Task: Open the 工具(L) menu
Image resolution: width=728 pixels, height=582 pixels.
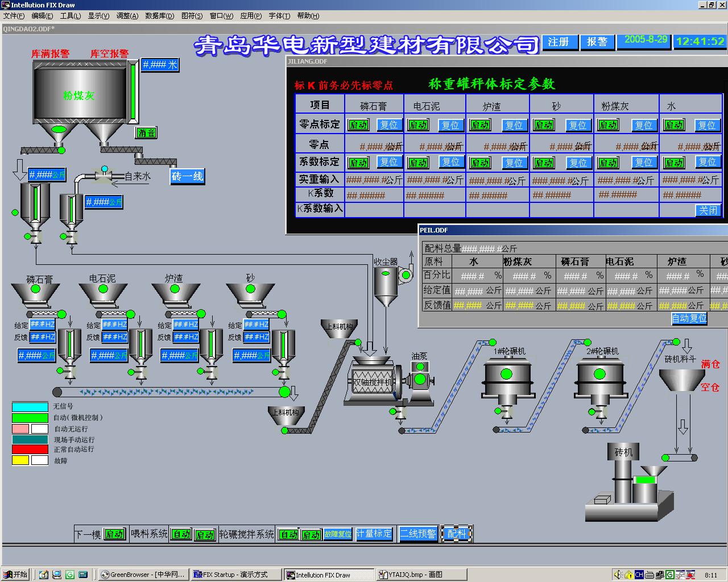Action: [71, 16]
